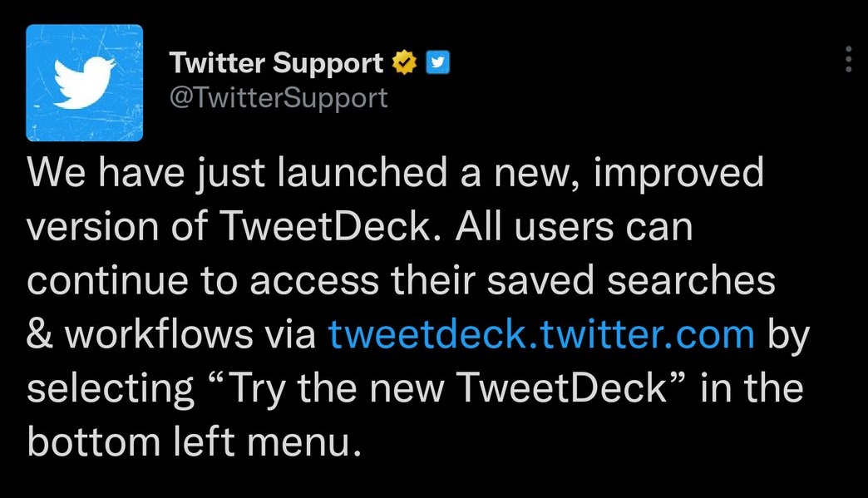Click the quoted "Try the new TweetDeck" phrase
868x498 pixels.
(448, 388)
